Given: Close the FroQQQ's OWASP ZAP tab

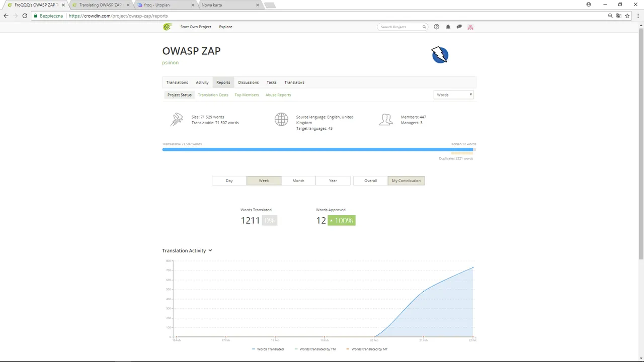Looking at the screenshot, I should [63, 5].
